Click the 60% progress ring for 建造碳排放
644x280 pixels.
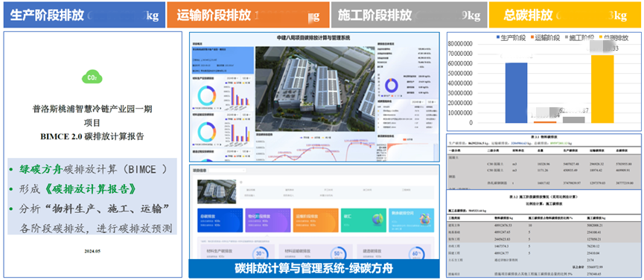pyautogui.click(x=416, y=253)
